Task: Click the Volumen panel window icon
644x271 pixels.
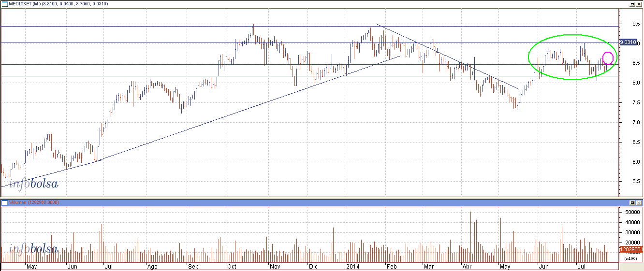Action: (4, 202)
